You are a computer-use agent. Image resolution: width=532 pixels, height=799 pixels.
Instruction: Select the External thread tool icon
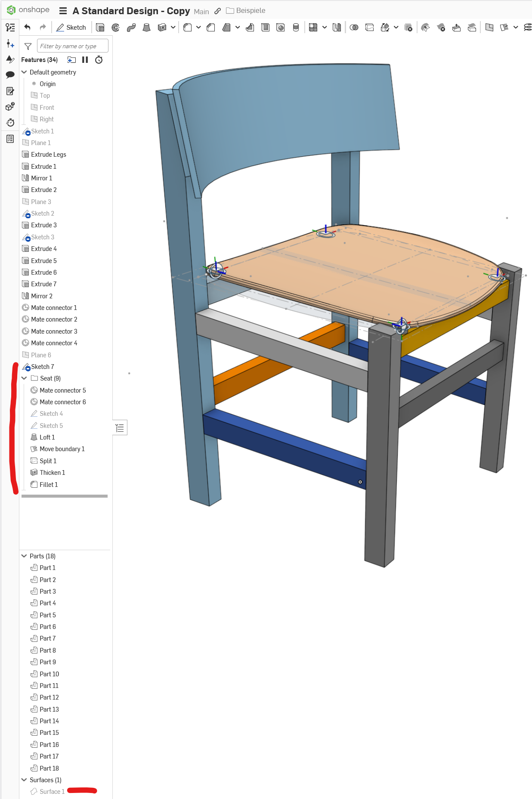coord(296,28)
